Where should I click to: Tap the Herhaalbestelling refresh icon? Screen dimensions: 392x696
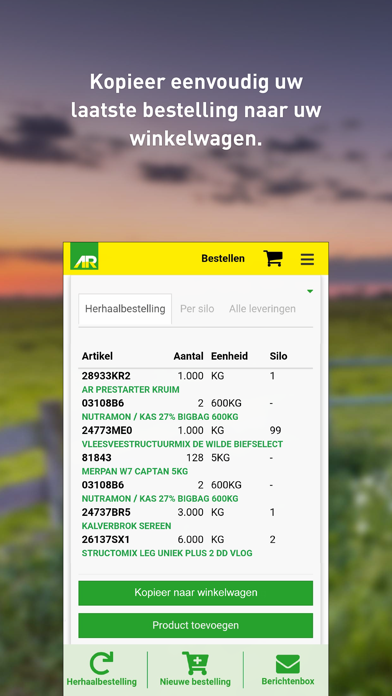101,663
